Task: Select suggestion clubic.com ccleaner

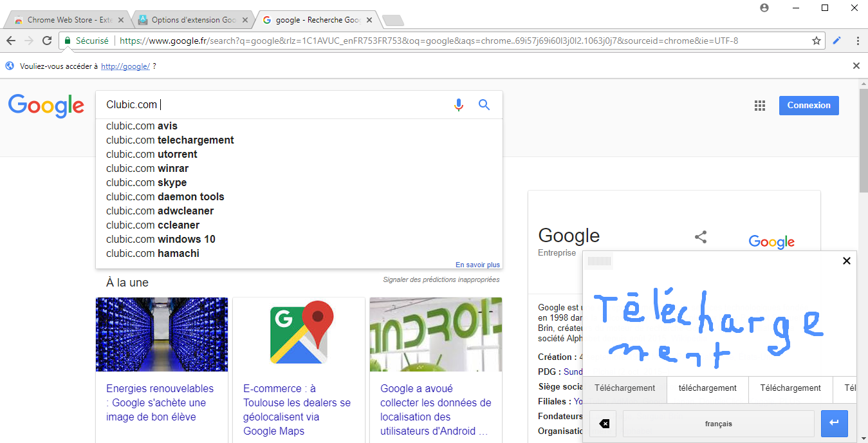Action: click(299, 225)
